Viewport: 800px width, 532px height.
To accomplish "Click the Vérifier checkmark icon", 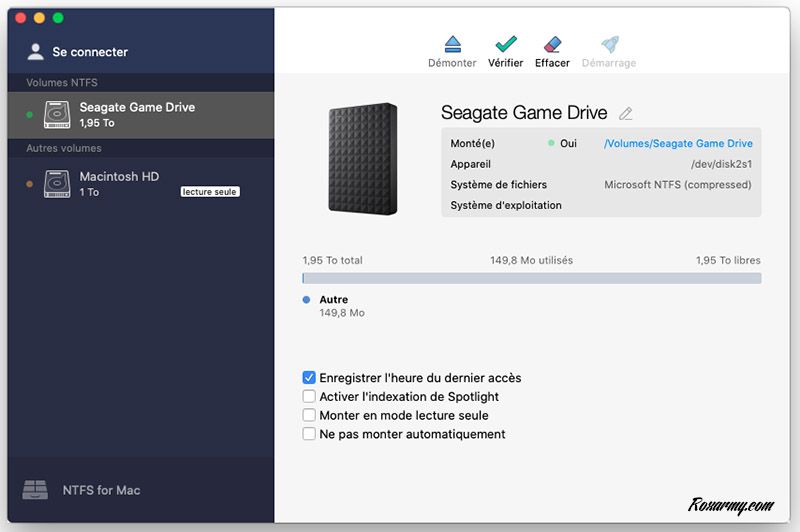I will click(506, 45).
